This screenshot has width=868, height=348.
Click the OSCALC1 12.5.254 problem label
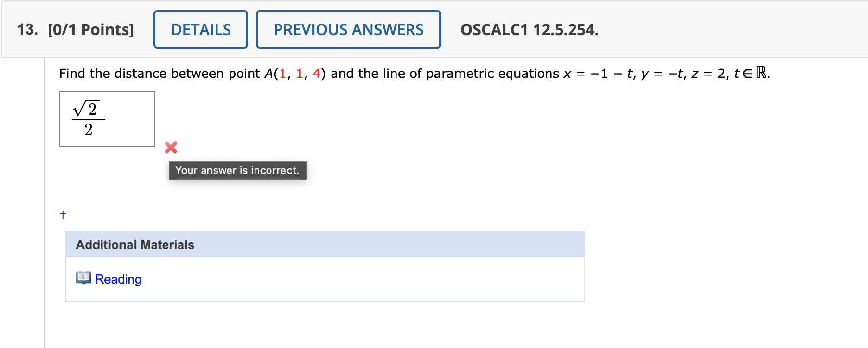click(528, 30)
